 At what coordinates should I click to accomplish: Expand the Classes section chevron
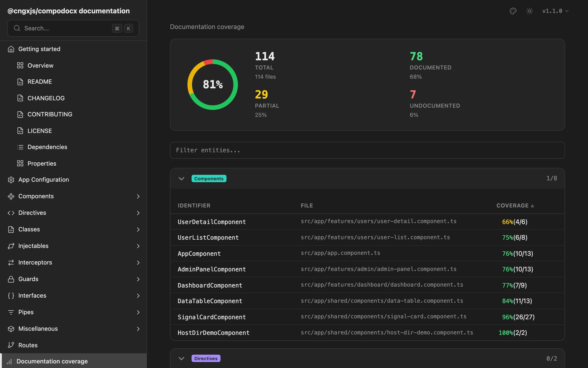[x=138, y=229]
